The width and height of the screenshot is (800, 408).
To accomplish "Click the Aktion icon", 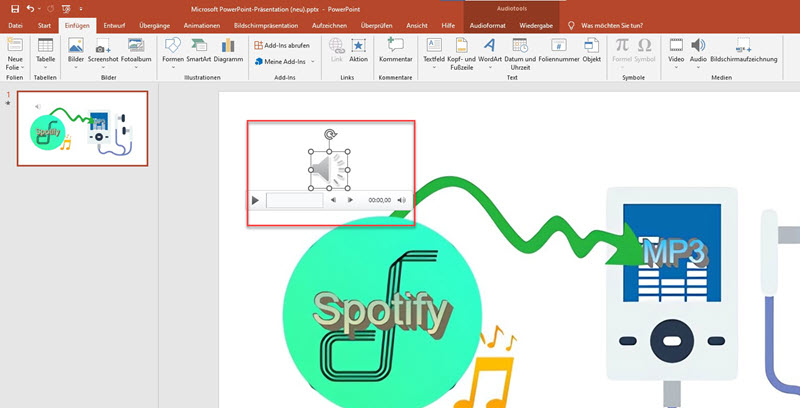I will (x=358, y=45).
